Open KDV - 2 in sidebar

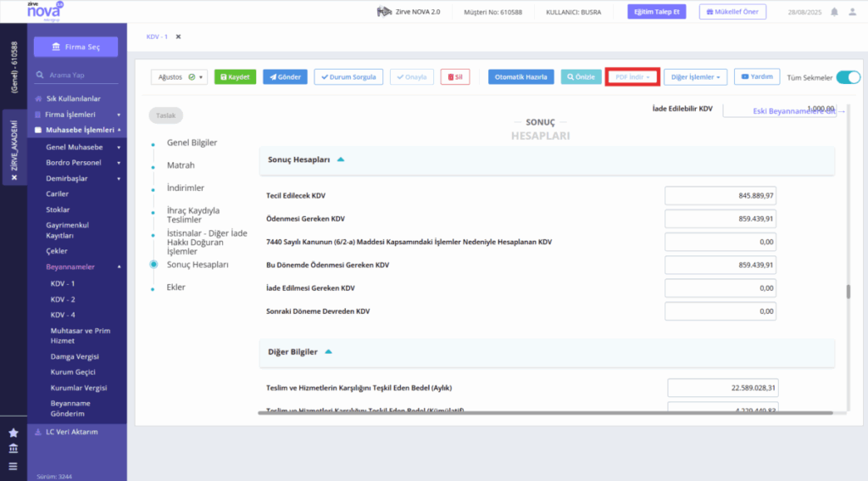pyautogui.click(x=63, y=299)
